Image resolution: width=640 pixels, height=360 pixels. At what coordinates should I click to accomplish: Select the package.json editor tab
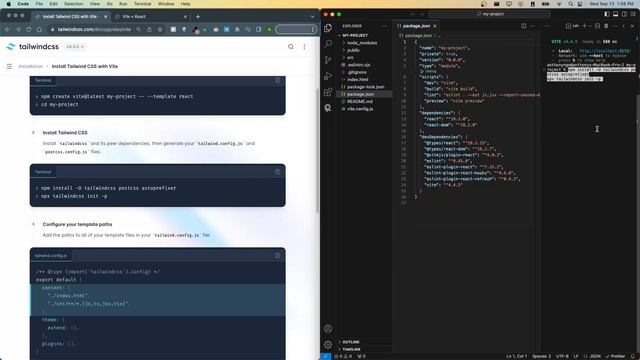click(x=416, y=26)
